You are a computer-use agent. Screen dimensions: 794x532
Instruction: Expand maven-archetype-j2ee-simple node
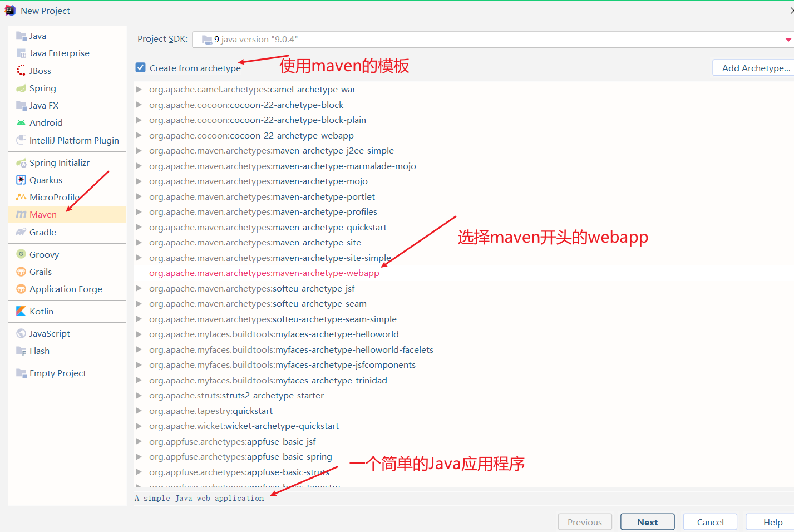point(139,150)
